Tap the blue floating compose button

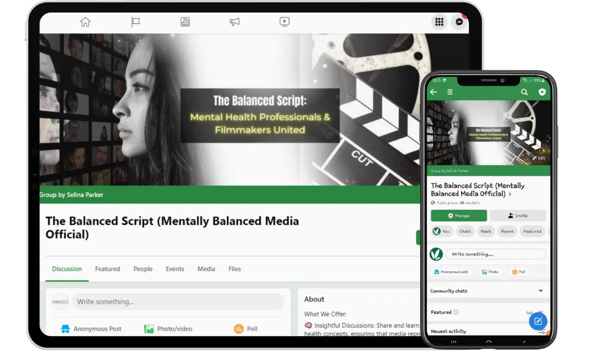(x=538, y=321)
